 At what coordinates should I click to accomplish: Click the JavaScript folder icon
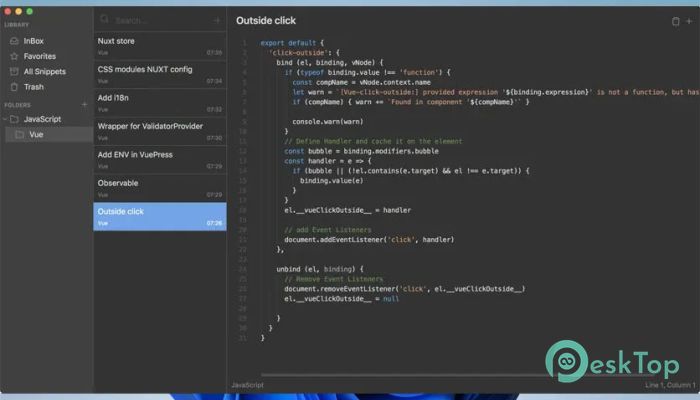[x=14, y=119]
